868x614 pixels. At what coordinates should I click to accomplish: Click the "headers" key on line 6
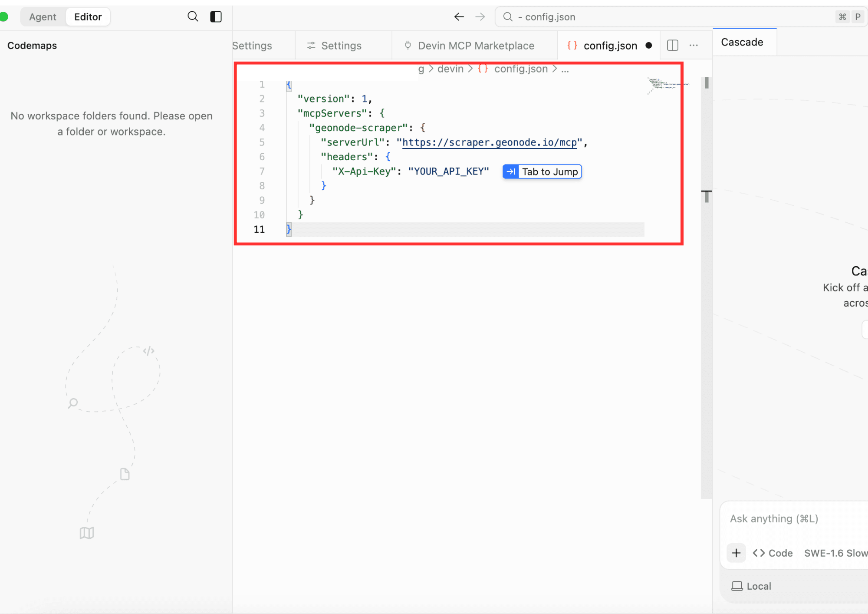pos(347,157)
